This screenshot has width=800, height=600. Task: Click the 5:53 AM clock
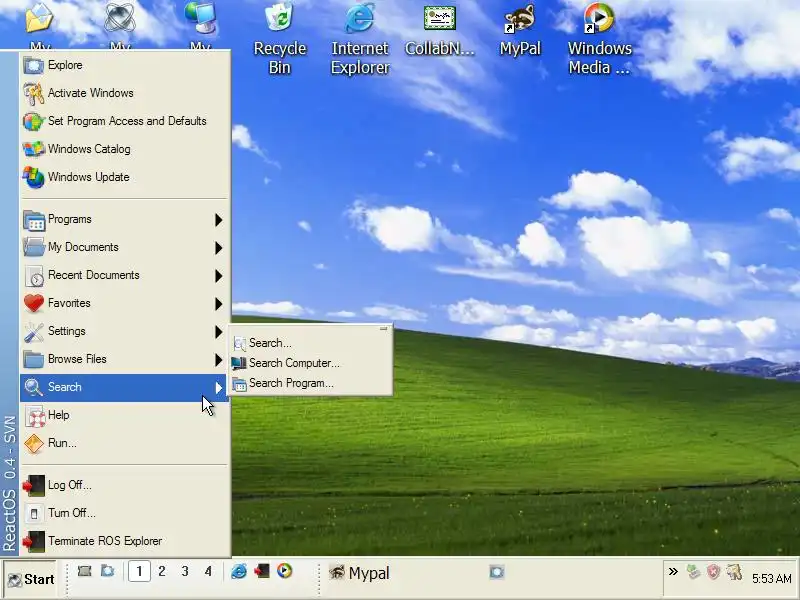pos(771,579)
